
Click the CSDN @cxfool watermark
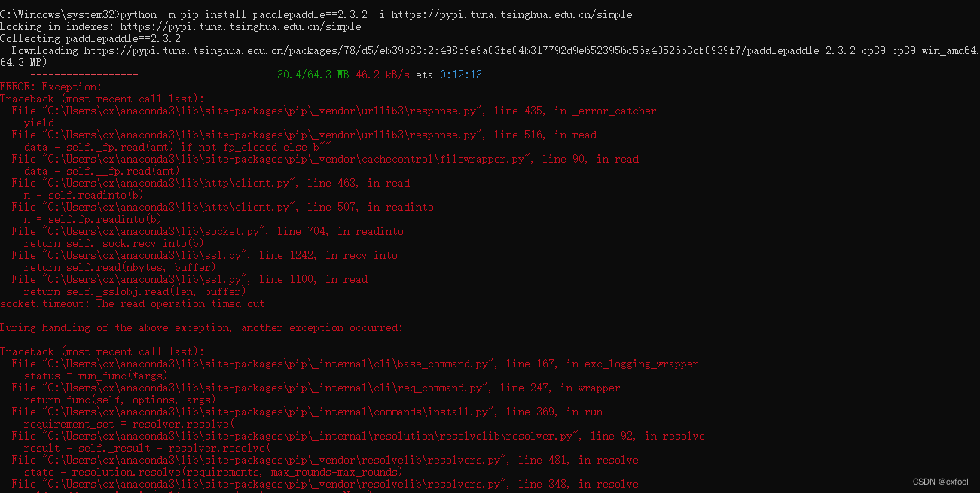pyautogui.click(x=941, y=482)
